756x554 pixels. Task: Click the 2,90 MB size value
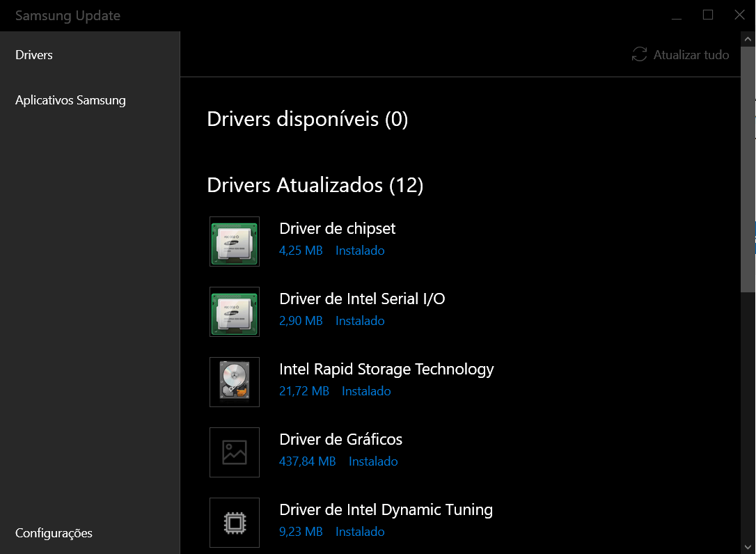pos(301,321)
